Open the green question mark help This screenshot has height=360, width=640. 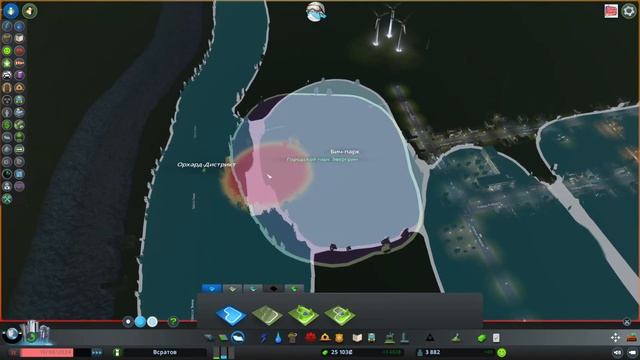[x=173, y=322]
